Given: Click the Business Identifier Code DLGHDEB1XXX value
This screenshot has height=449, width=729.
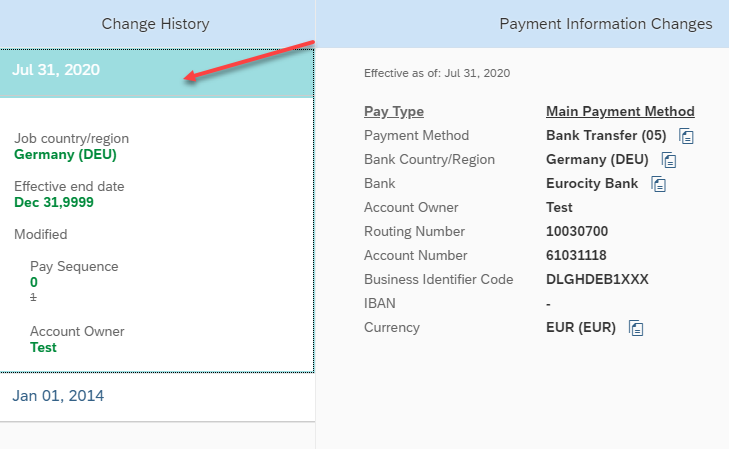Looking at the screenshot, I should [x=597, y=279].
